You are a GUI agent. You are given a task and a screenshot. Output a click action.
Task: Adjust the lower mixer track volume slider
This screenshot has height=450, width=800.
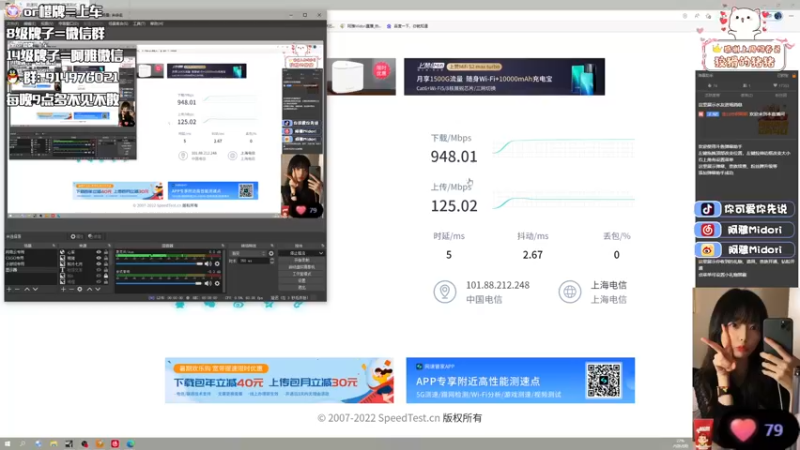pos(159,284)
